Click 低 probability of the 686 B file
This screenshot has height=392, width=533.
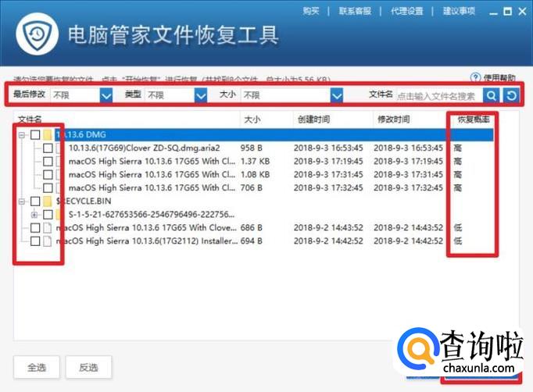[458, 227]
